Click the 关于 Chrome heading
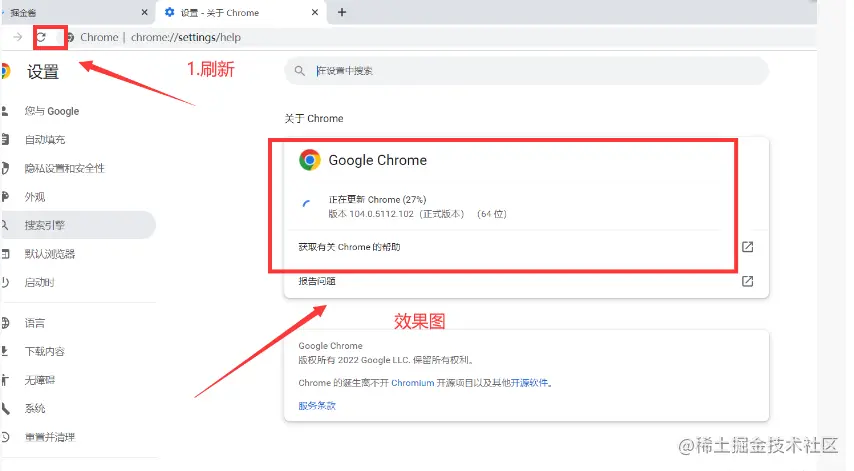 [x=314, y=119]
